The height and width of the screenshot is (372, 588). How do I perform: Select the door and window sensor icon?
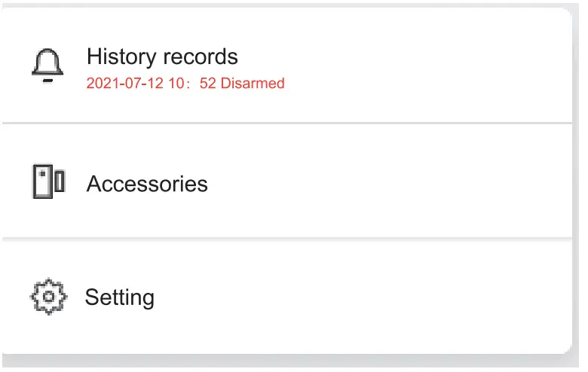click(49, 181)
